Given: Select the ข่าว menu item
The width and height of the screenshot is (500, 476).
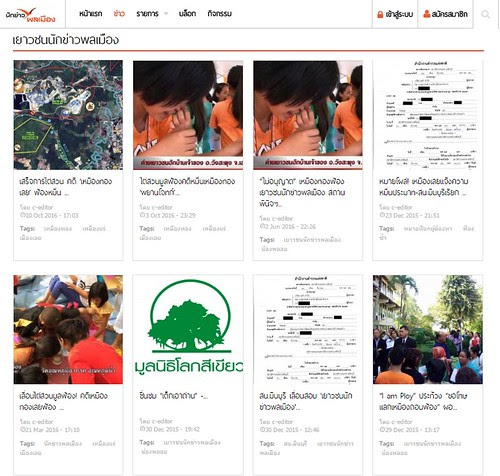Looking at the screenshot, I should pos(119,14).
